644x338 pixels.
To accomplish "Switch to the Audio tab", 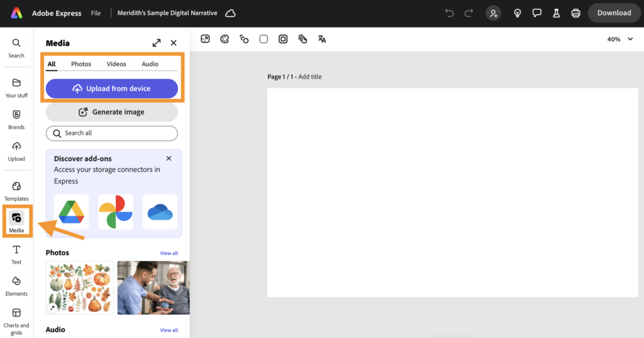I will (x=150, y=64).
